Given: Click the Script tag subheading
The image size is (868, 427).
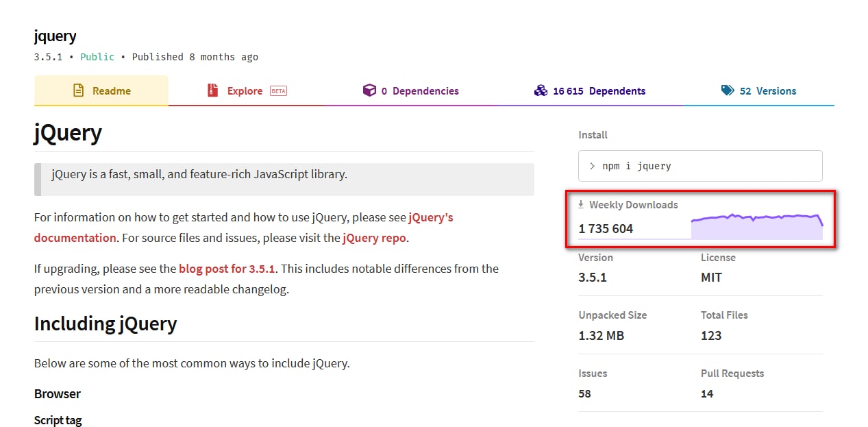Looking at the screenshot, I should point(58,420).
